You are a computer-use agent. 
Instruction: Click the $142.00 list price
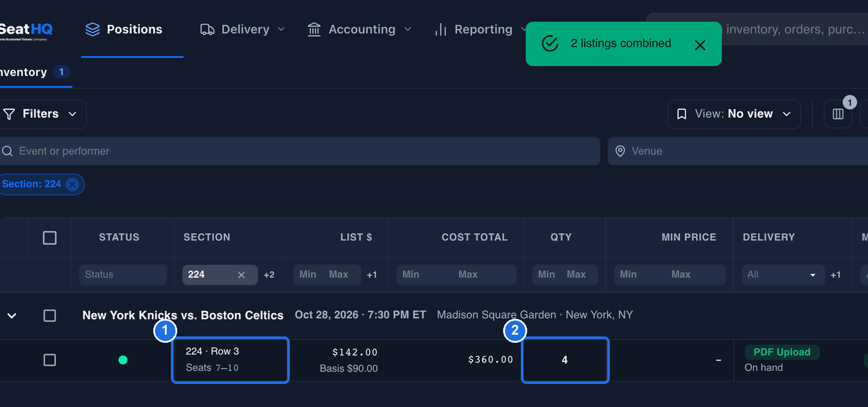click(355, 352)
